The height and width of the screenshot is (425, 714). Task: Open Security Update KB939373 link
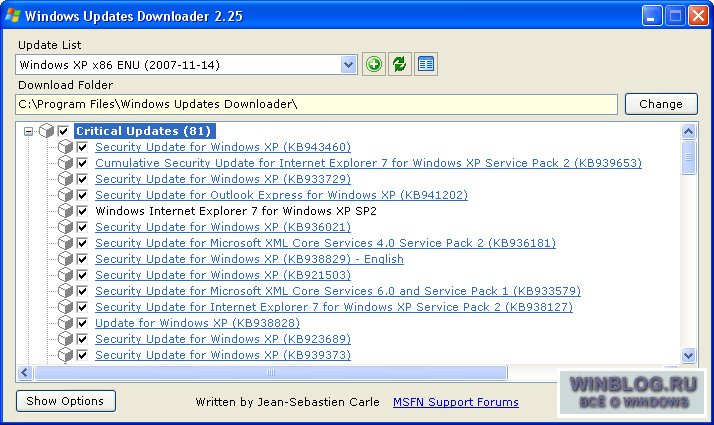(x=223, y=355)
